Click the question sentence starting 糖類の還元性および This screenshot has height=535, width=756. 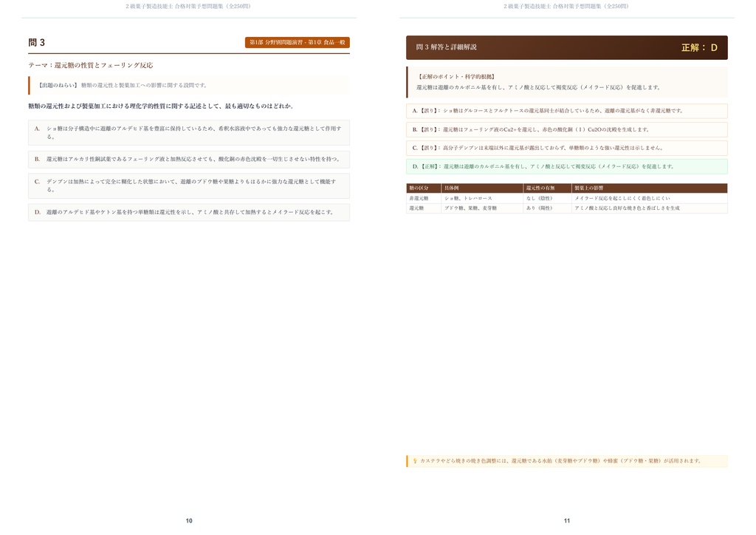point(161,106)
